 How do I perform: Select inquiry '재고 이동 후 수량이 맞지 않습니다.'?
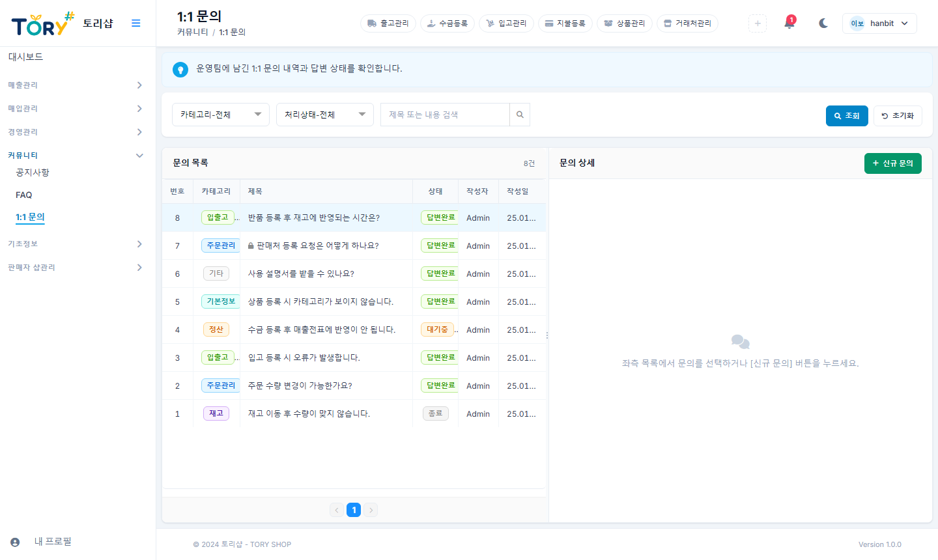354,414
